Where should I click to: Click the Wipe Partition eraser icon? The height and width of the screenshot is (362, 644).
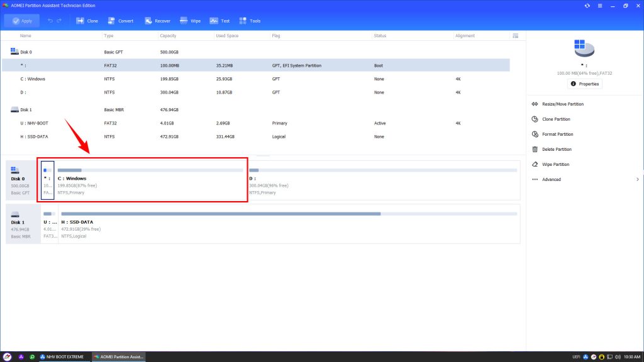tap(535, 165)
